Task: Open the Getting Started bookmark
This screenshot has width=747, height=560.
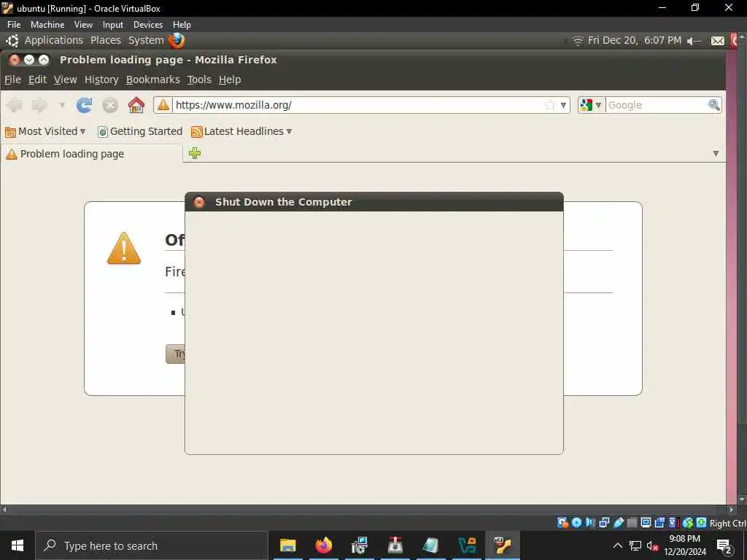Action: (x=140, y=131)
